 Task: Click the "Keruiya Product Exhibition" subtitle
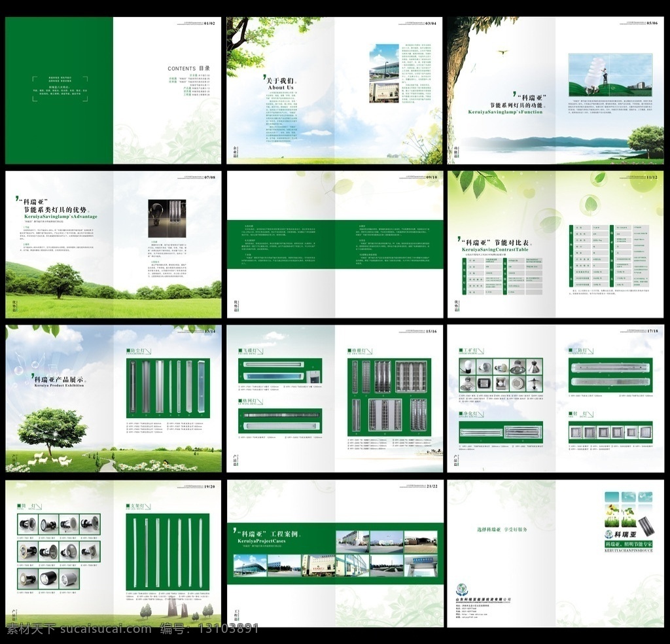[x=59, y=385]
